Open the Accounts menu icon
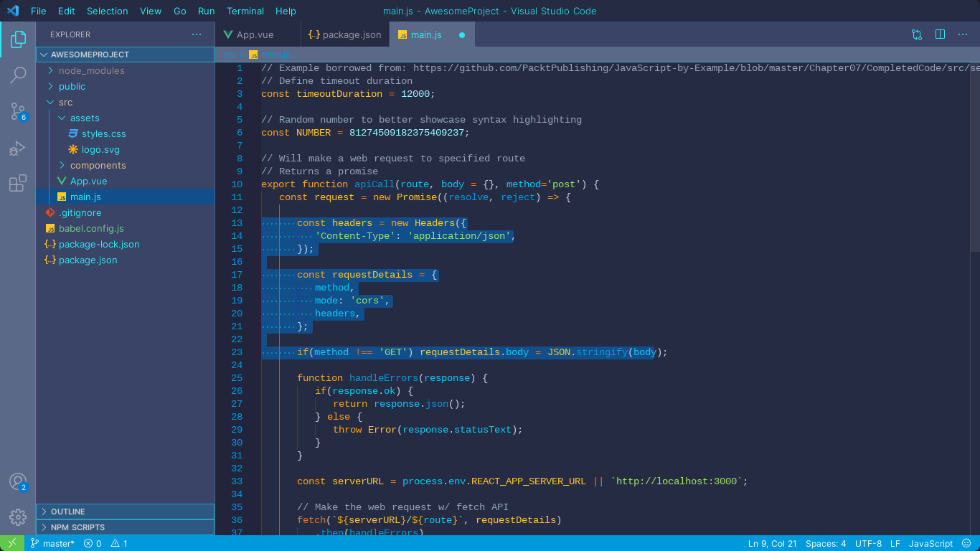The width and height of the screenshot is (980, 551). [x=18, y=481]
